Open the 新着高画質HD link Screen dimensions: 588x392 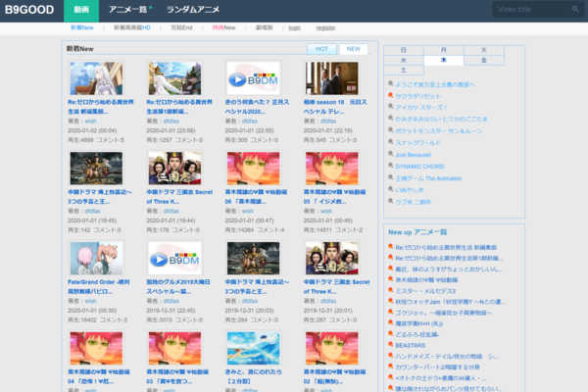pos(132,27)
